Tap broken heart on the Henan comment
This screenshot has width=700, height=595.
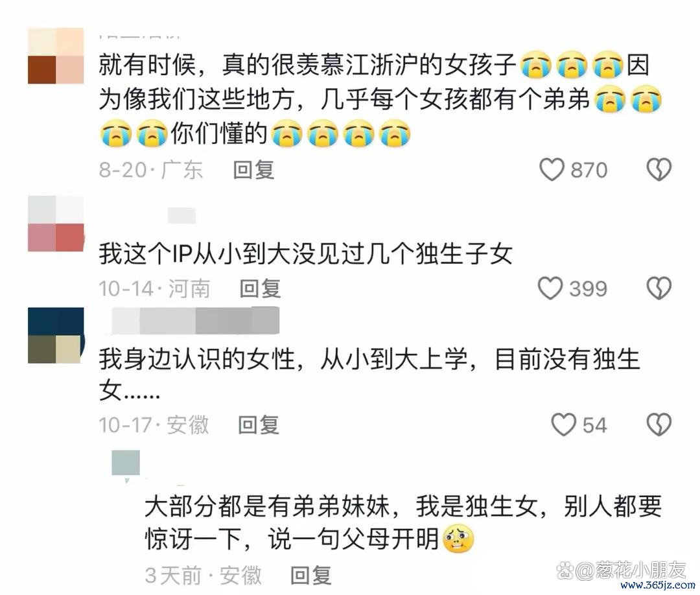tap(659, 288)
